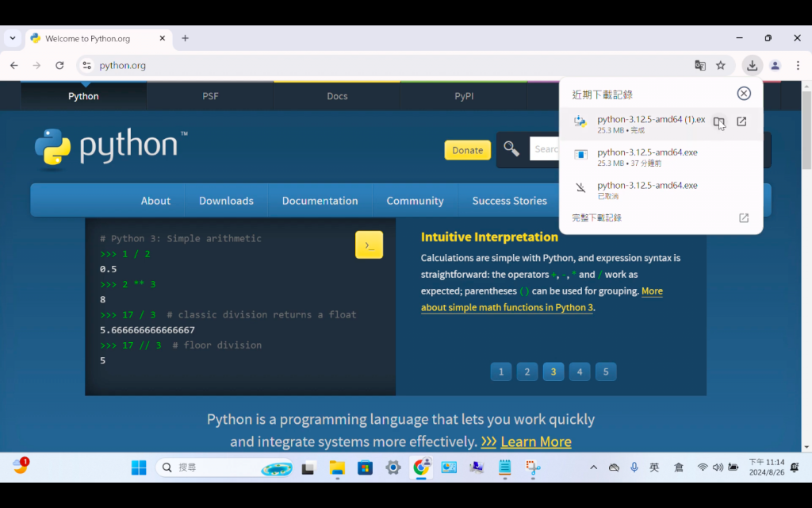The width and height of the screenshot is (812, 508).
Task: Click the 英 input language indicator
Action: point(654,468)
